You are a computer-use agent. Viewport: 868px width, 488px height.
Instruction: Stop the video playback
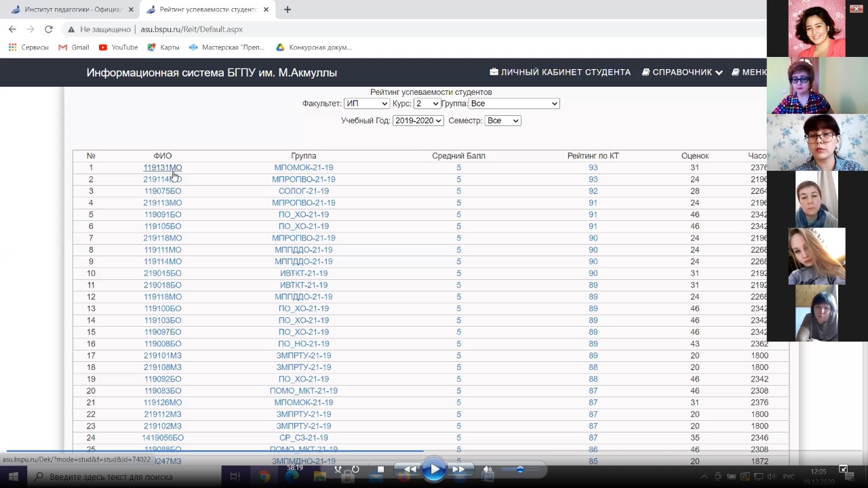[380, 469]
